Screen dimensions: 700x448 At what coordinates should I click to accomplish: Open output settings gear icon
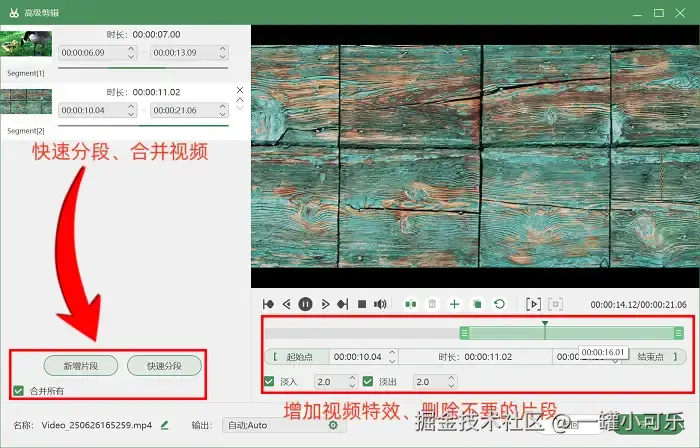coord(333,425)
